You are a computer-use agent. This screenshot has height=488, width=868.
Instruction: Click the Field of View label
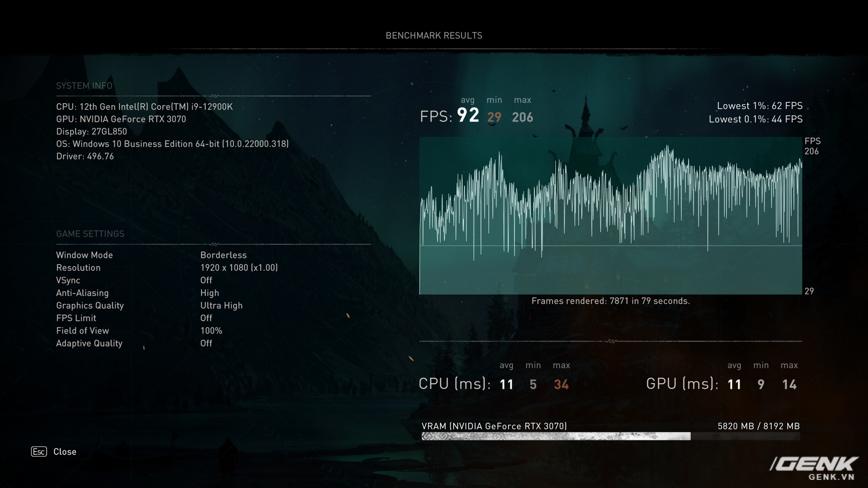coord(82,331)
